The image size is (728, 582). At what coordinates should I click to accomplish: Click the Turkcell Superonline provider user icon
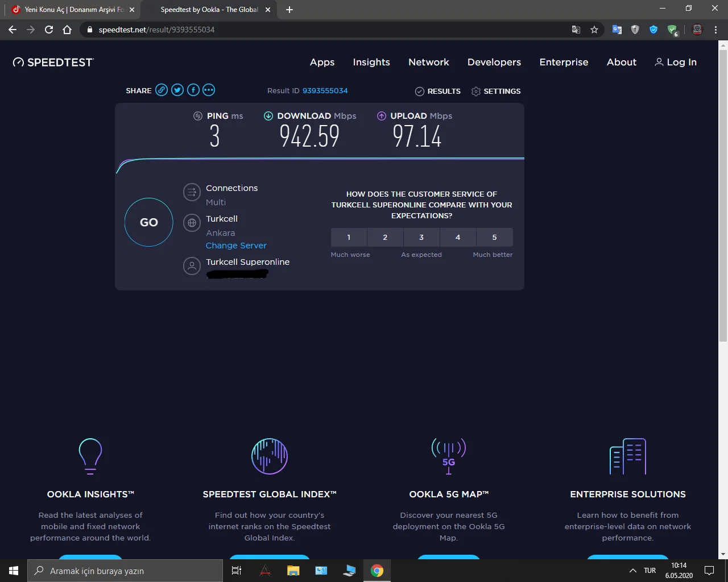[x=192, y=265]
